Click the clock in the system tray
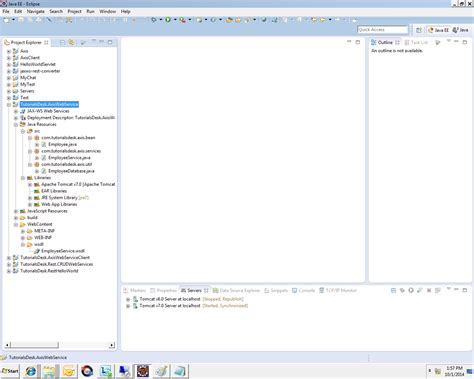Image resolution: width=474 pixels, height=379 pixels. tap(454, 371)
